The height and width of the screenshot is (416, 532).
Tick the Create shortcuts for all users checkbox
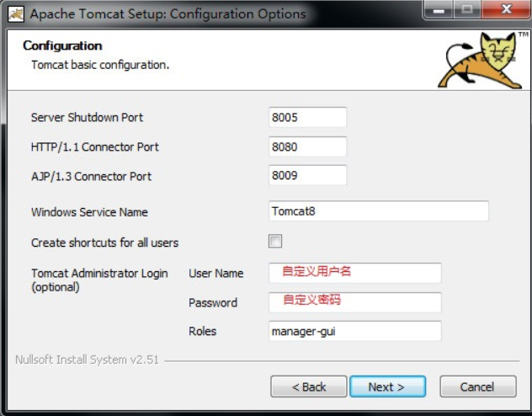click(x=274, y=241)
